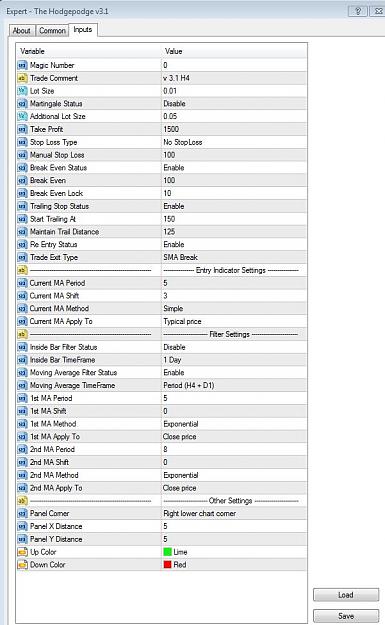
Task: Click the icon beside Manual Stop Loss
Action: point(22,155)
